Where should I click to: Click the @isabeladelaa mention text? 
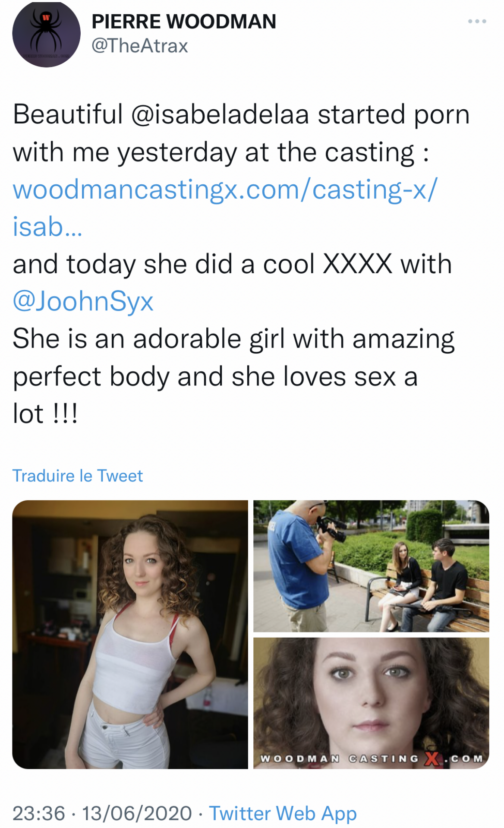point(220,115)
